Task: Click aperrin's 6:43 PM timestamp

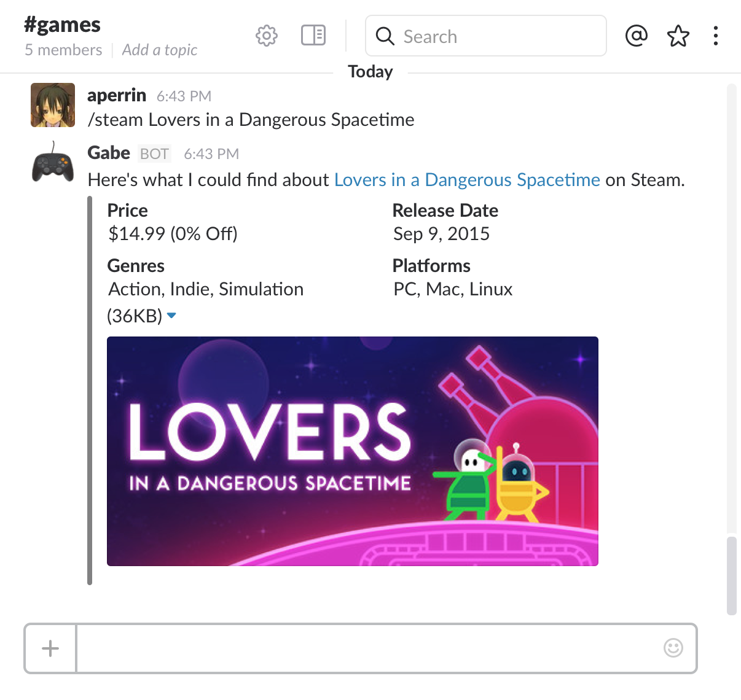Action: point(184,96)
